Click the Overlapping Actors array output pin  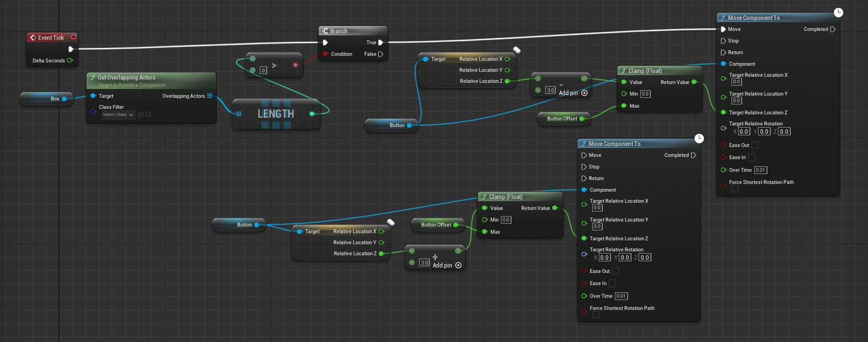point(210,96)
